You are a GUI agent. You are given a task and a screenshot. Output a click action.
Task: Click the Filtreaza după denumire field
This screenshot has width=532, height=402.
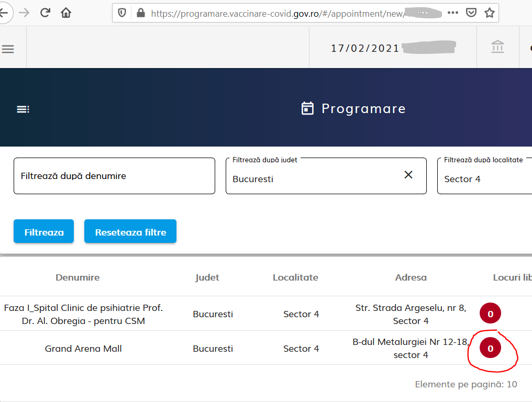click(x=114, y=176)
